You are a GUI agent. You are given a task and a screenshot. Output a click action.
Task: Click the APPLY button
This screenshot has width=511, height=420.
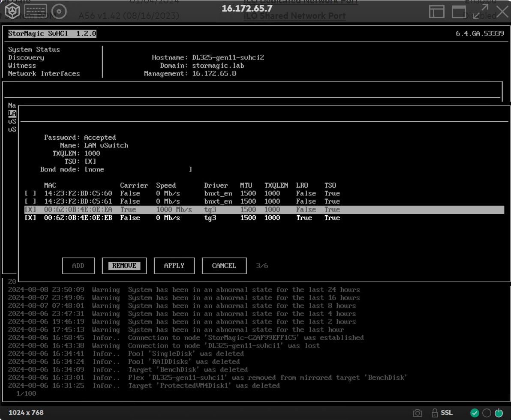click(x=174, y=266)
